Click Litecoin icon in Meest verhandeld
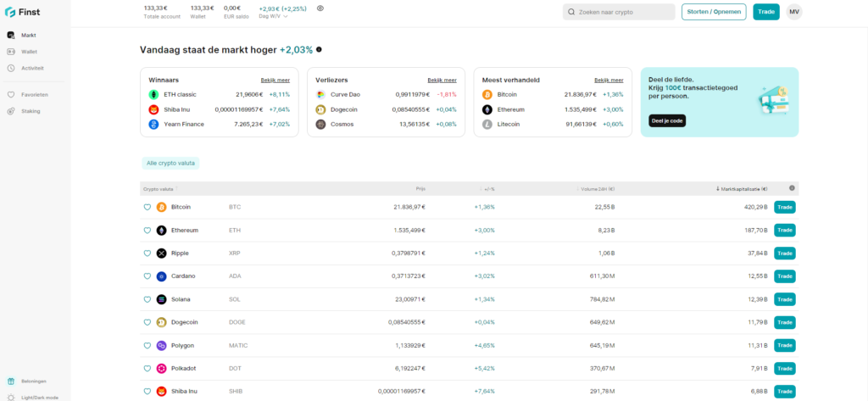 pyautogui.click(x=487, y=125)
